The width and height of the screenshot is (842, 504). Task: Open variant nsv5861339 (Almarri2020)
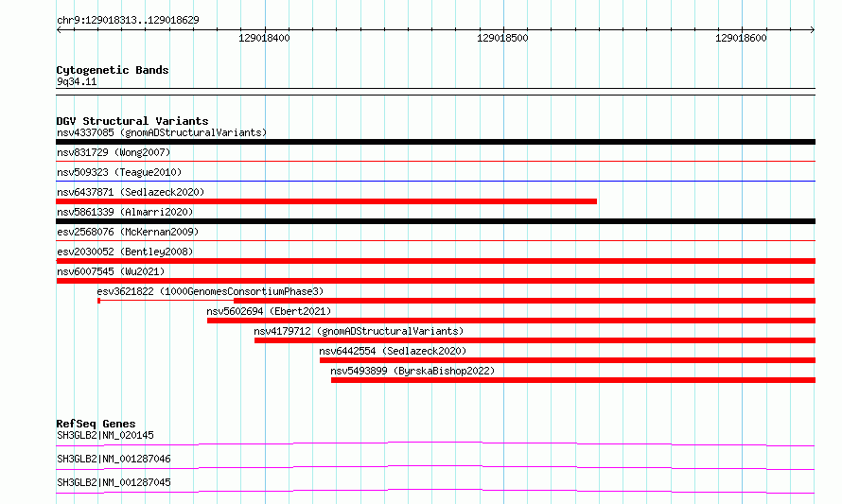point(125,212)
